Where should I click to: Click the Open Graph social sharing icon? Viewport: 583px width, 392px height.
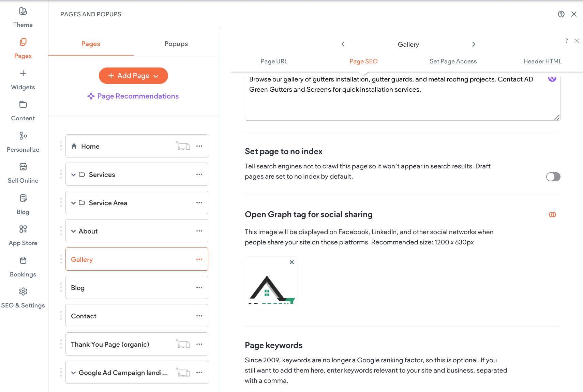[552, 214]
